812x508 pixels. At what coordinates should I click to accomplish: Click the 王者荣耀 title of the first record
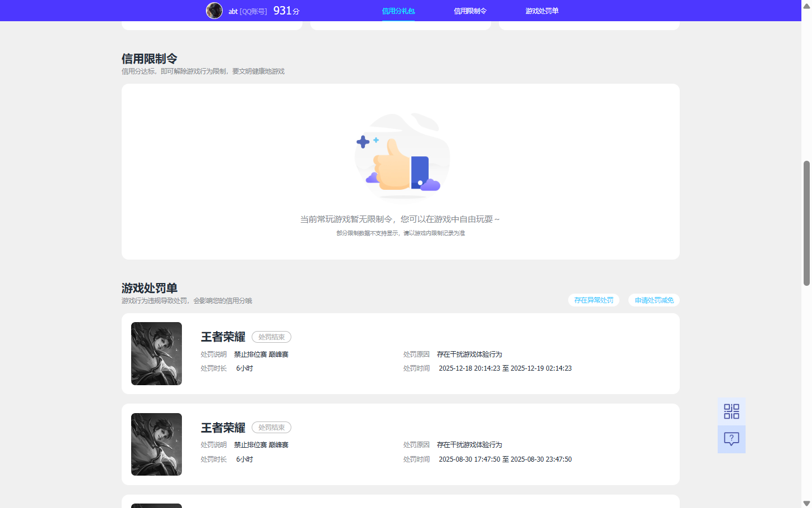(223, 337)
